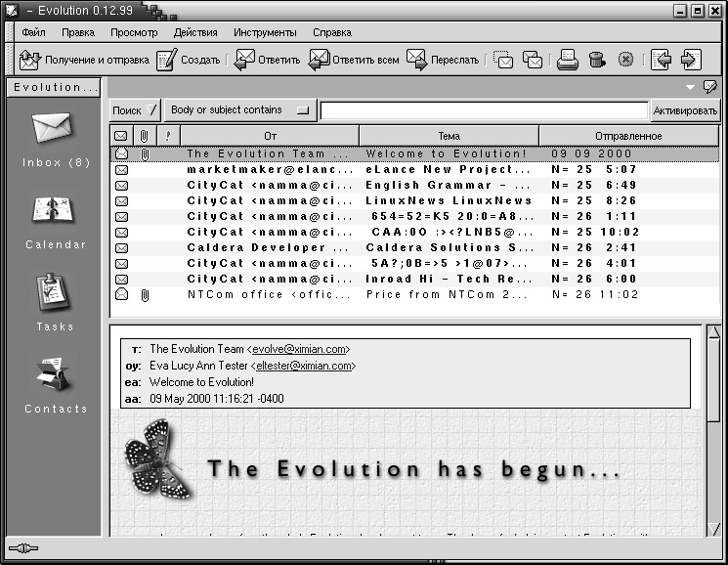Click the Print message printer icon
This screenshot has width=728, height=565.
coord(568,60)
